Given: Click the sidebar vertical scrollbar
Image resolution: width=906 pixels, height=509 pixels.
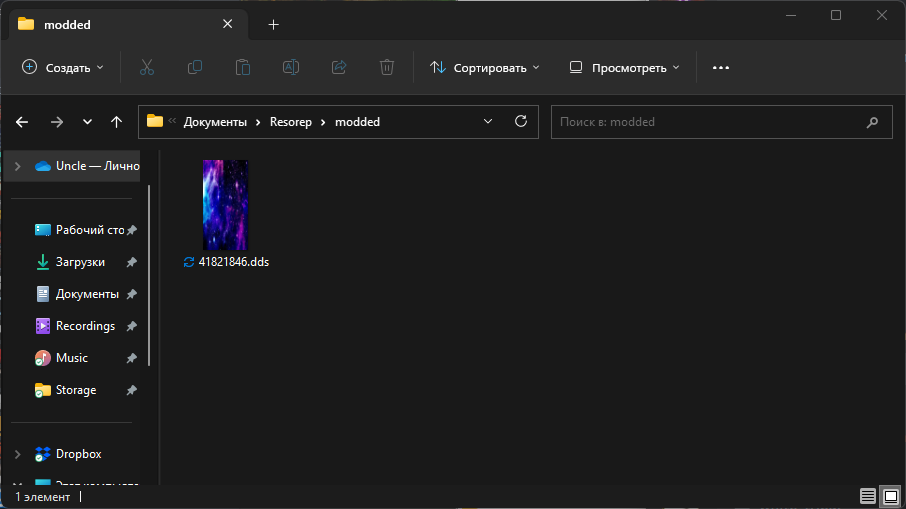Looking at the screenshot, I should 149,275.
